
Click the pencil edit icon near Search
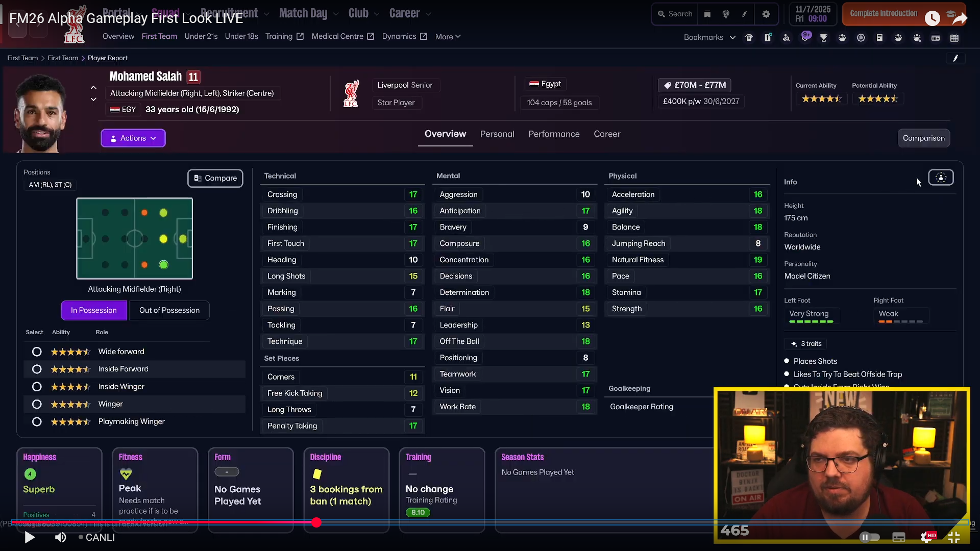(x=744, y=14)
